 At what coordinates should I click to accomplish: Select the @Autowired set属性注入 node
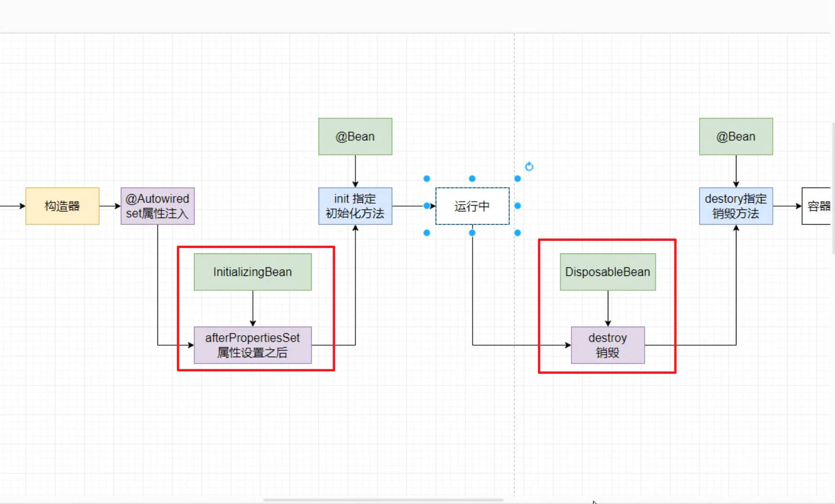(157, 206)
